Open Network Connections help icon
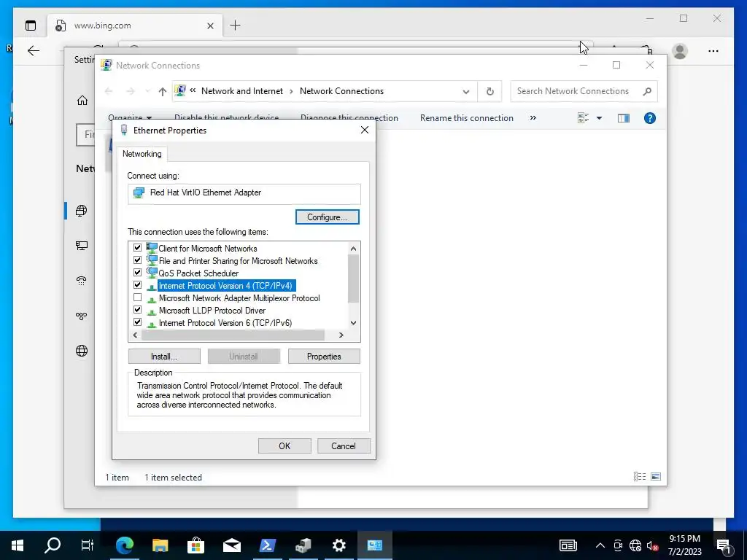This screenshot has width=747, height=560. 650,118
